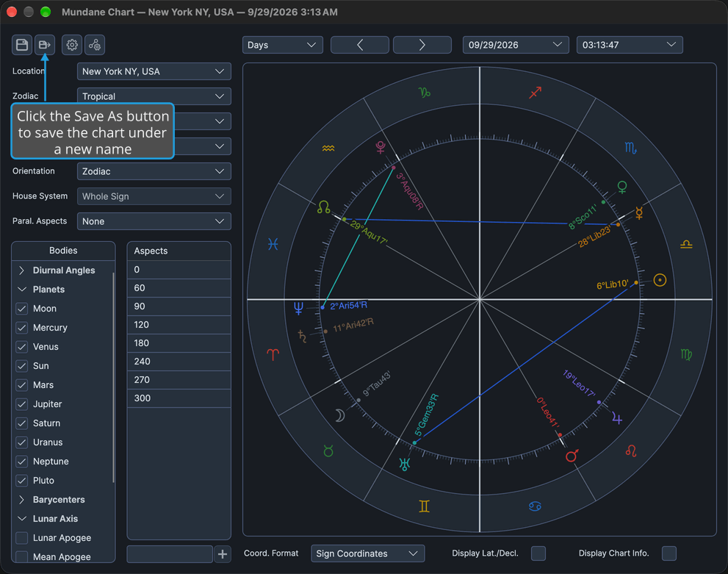Open the Zodiac Tropical dropdown
The image size is (728, 574).
(x=154, y=96)
